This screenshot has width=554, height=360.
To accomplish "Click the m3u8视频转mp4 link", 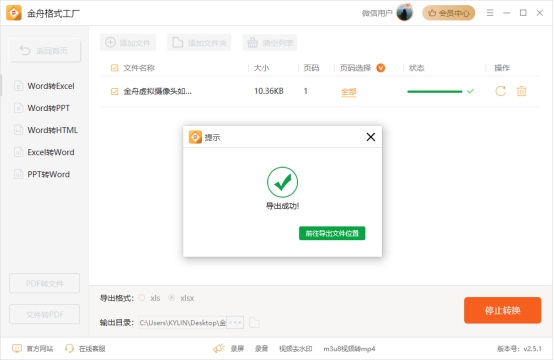I will pyautogui.click(x=349, y=349).
